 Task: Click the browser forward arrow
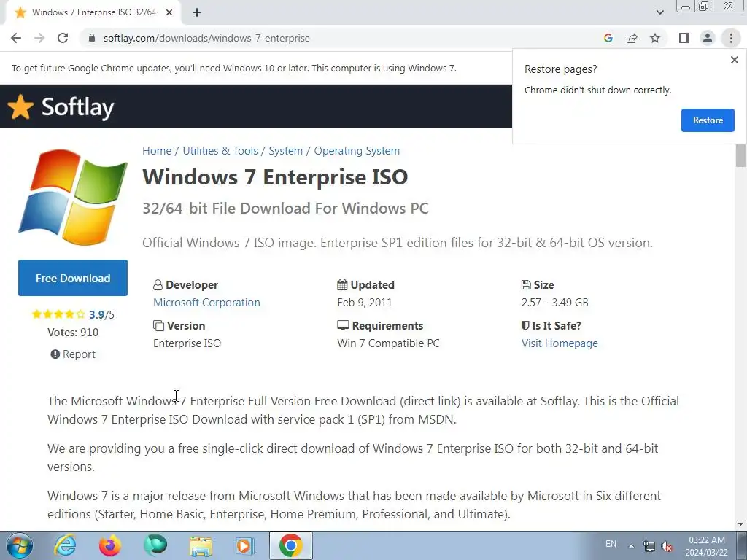coord(39,38)
